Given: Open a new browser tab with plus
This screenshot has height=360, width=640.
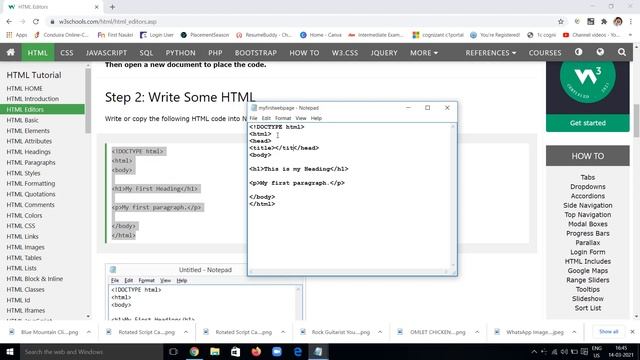Looking at the screenshot, I should click(112, 7).
